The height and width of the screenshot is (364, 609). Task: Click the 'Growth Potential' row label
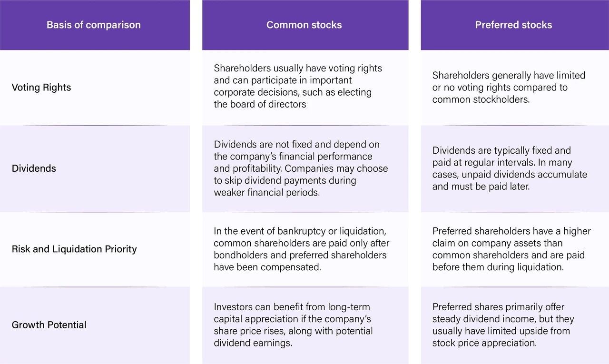(49, 325)
